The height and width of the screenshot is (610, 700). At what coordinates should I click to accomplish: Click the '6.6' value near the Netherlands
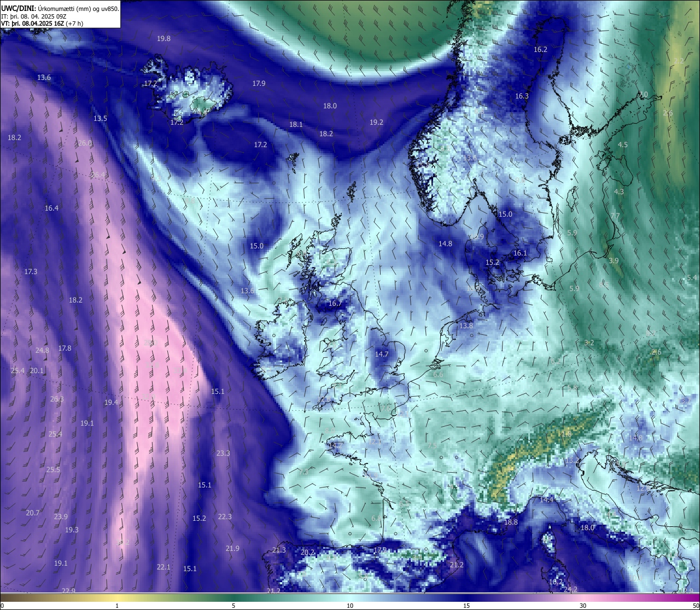438,375
